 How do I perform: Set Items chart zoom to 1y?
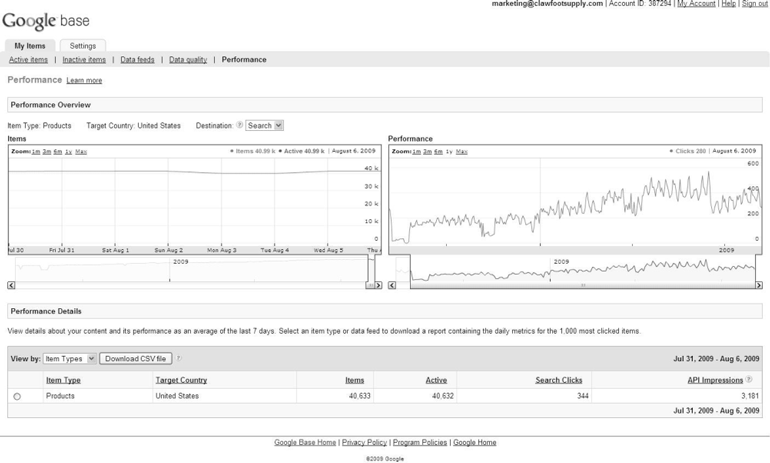(68, 152)
